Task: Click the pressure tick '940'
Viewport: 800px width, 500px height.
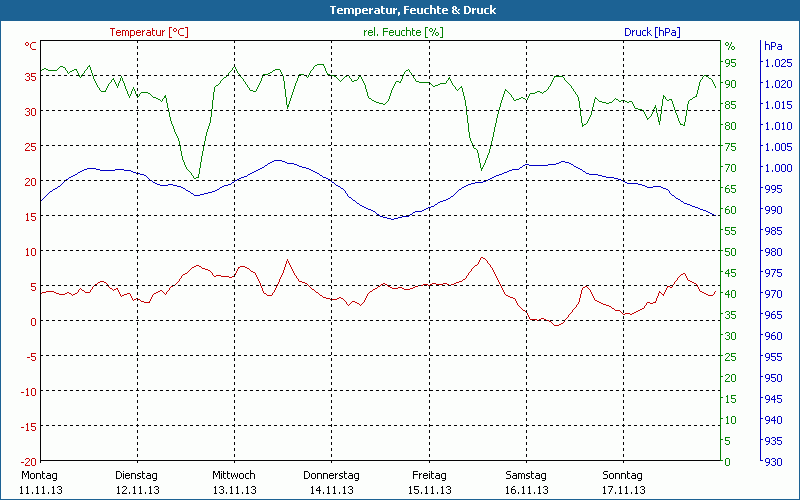Action: pyautogui.click(x=773, y=419)
